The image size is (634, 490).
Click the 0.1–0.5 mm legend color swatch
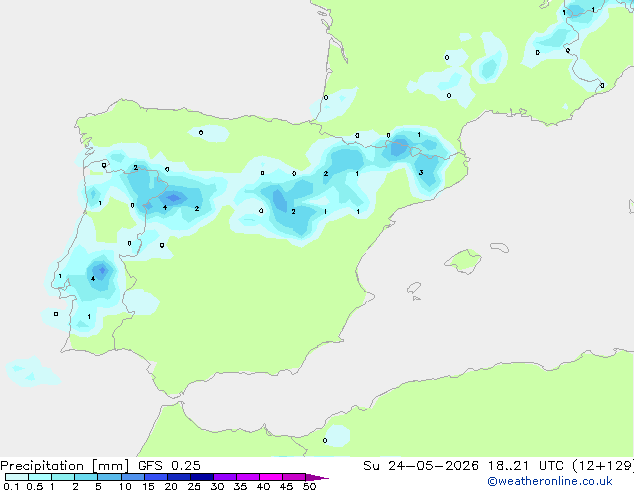click(x=17, y=477)
